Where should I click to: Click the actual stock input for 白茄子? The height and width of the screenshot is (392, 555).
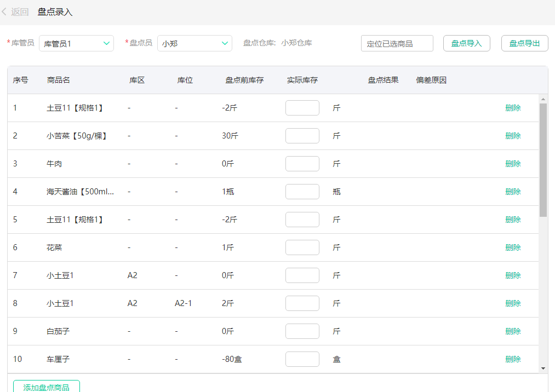coord(302,331)
